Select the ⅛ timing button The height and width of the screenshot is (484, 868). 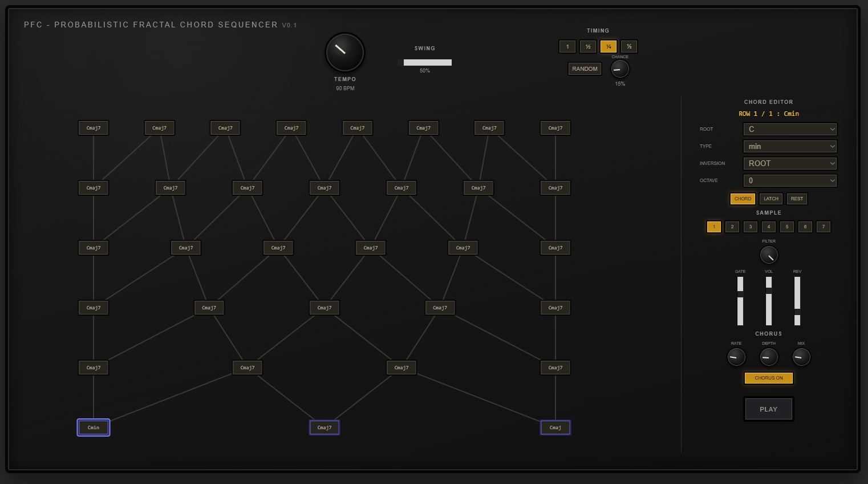pos(629,47)
